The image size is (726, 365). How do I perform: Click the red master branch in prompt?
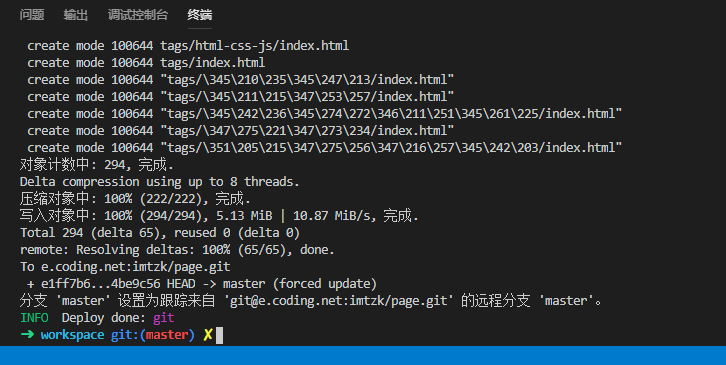point(167,335)
